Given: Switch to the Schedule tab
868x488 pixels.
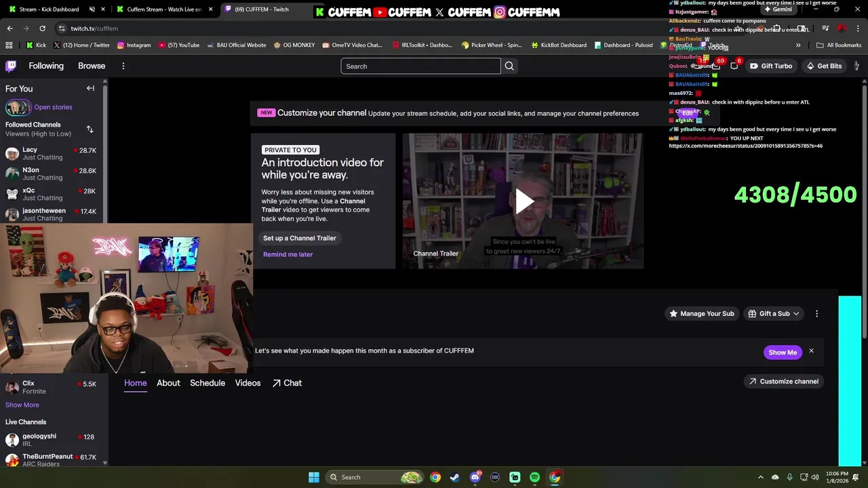Looking at the screenshot, I should pyautogui.click(x=208, y=383).
